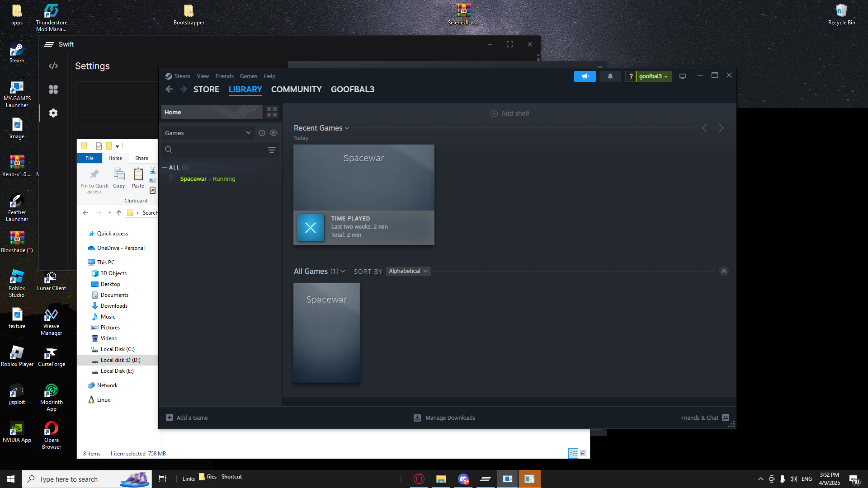
Task: Open Task View on taskbar
Action: pos(163,479)
